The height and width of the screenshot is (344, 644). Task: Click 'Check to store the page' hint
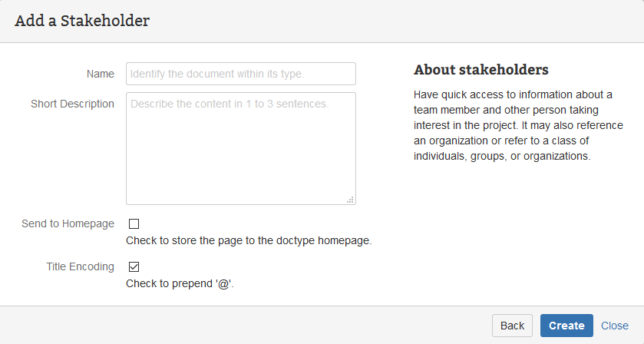pyautogui.click(x=249, y=240)
